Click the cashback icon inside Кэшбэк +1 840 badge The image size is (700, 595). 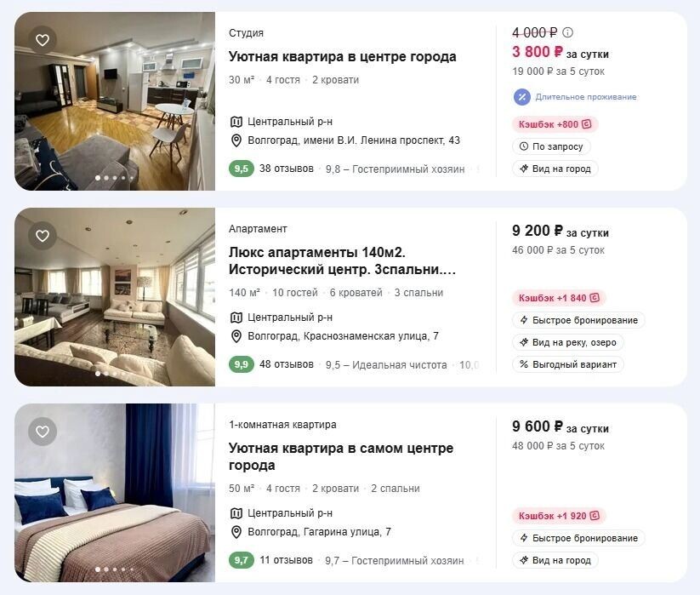pos(593,297)
